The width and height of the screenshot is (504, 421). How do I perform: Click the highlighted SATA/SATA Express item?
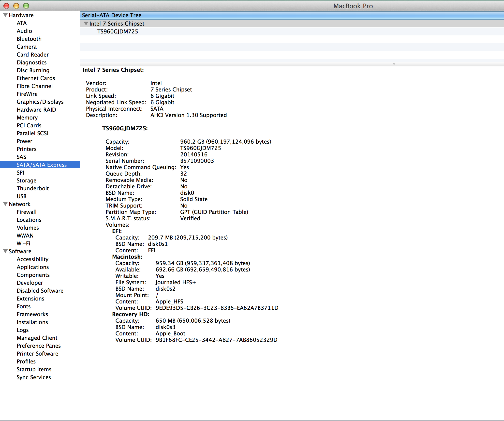(x=40, y=165)
